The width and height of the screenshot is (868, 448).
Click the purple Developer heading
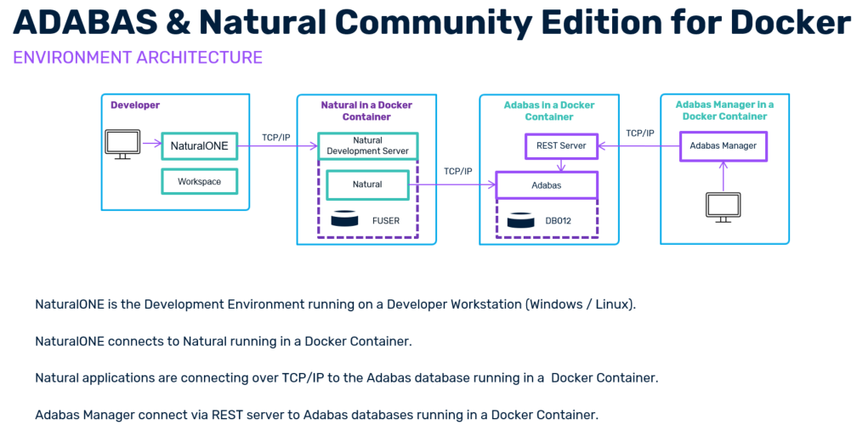tap(135, 105)
